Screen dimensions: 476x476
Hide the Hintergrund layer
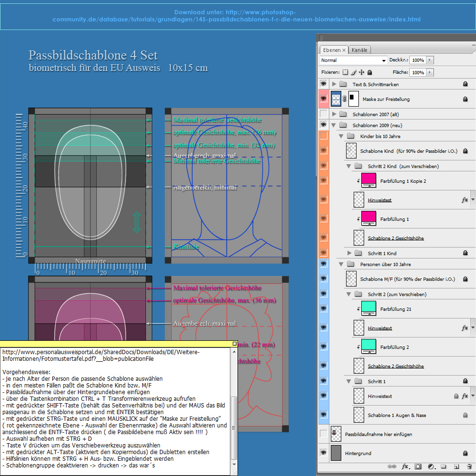click(324, 453)
